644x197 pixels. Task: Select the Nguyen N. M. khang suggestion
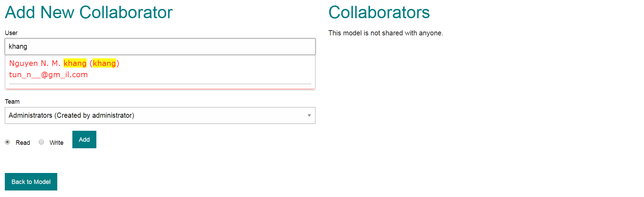(x=64, y=63)
